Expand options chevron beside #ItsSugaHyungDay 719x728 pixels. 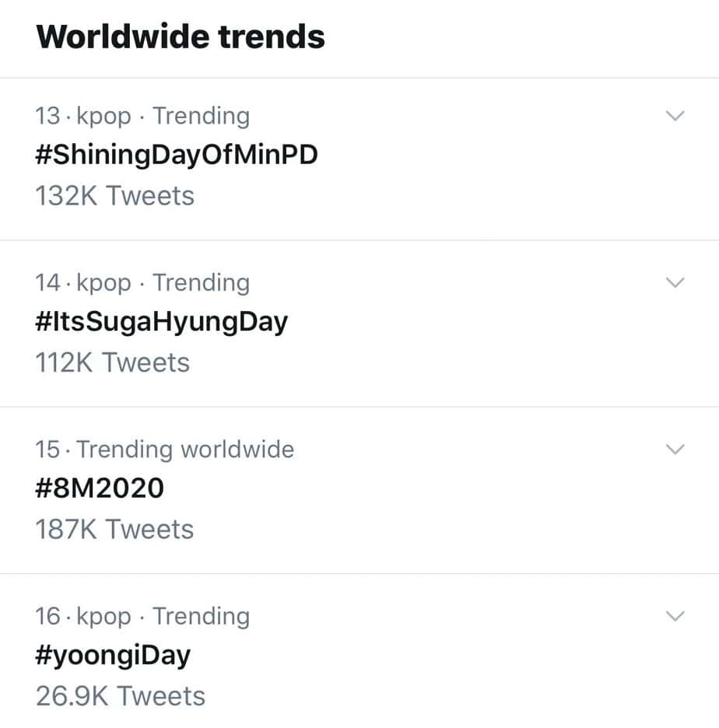[x=675, y=283]
